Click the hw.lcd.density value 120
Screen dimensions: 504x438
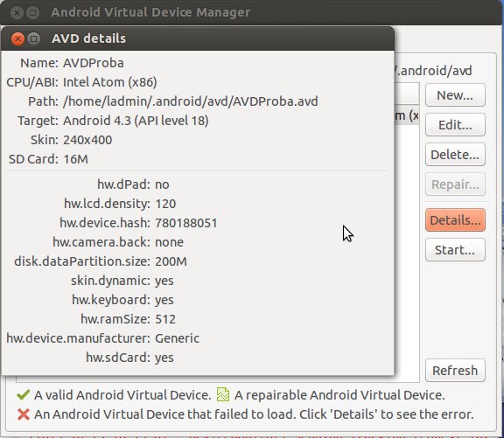(165, 204)
